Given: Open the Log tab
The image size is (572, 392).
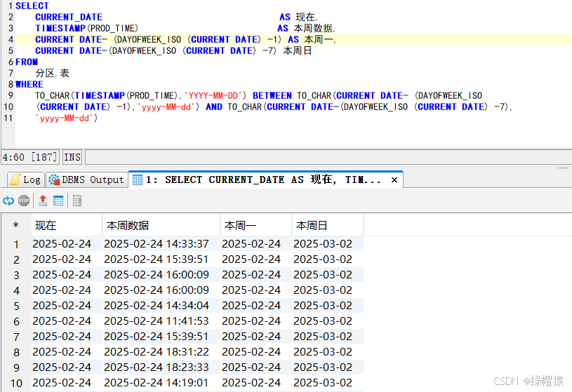Looking at the screenshot, I should pos(26,180).
